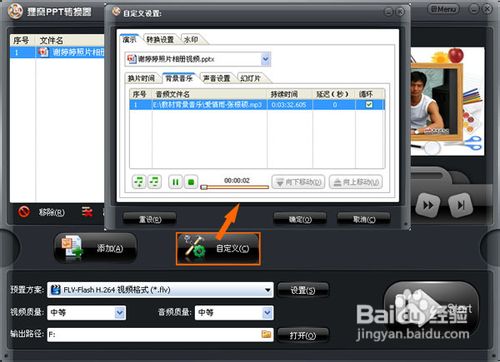Viewport: 500px width, 362px height.
Task: Pause the music preview playback
Action: (175, 182)
